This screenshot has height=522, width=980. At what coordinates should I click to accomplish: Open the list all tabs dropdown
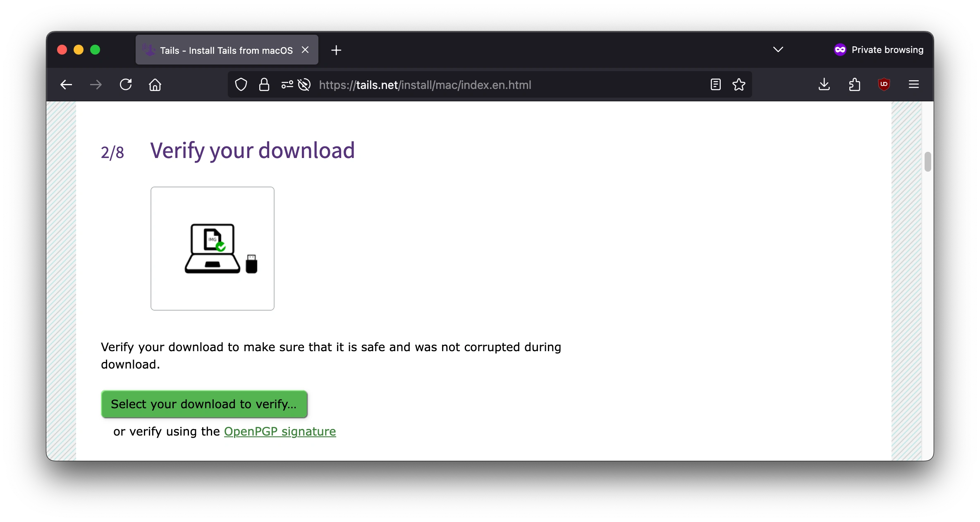[778, 49]
